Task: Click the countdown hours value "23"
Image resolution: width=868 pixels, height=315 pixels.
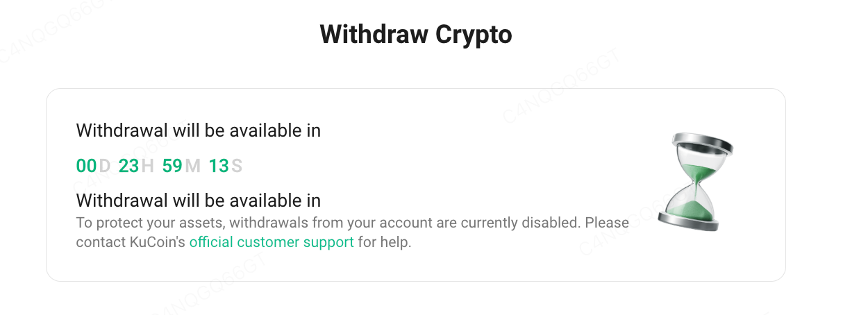Action: click(x=128, y=166)
